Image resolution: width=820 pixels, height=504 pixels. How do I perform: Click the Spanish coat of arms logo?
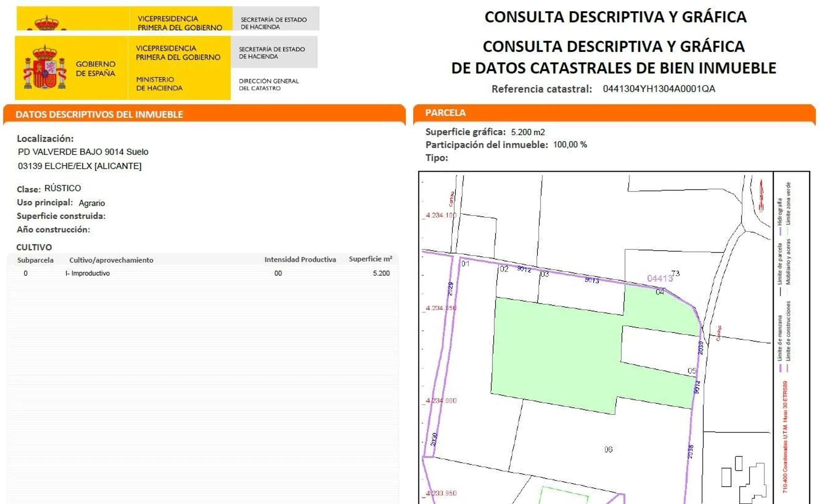pos(44,68)
